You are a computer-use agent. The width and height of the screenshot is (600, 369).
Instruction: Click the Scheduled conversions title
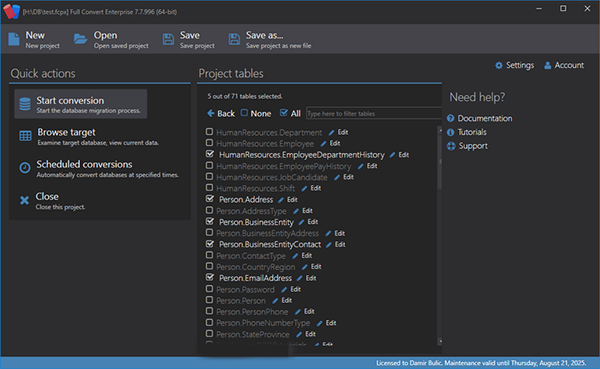click(x=84, y=165)
